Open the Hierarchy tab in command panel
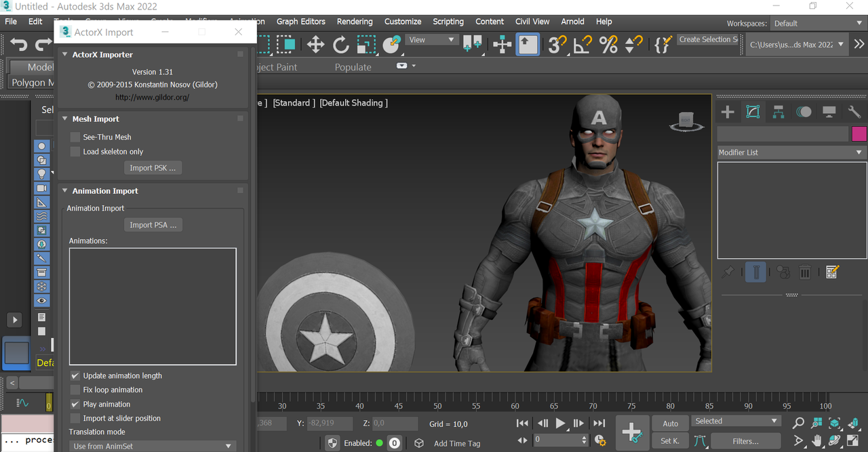Viewport: 868px width, 452px height. [x=778, y=112]
